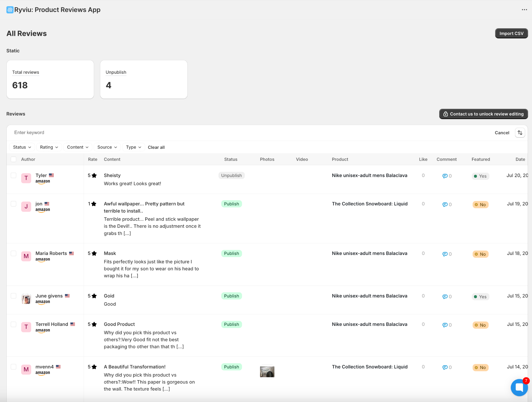Viewport: 532px width, 402px height.
Task: Open the chat support bubble icon
Action: point(519,387)
